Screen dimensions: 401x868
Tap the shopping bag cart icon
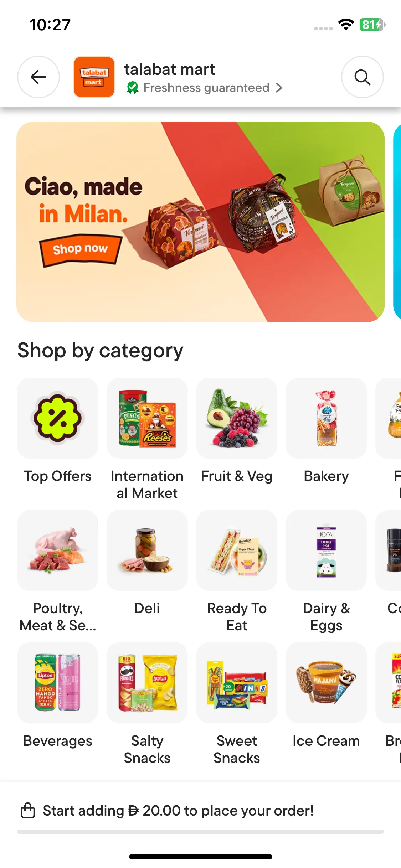(x=28, y=811)
